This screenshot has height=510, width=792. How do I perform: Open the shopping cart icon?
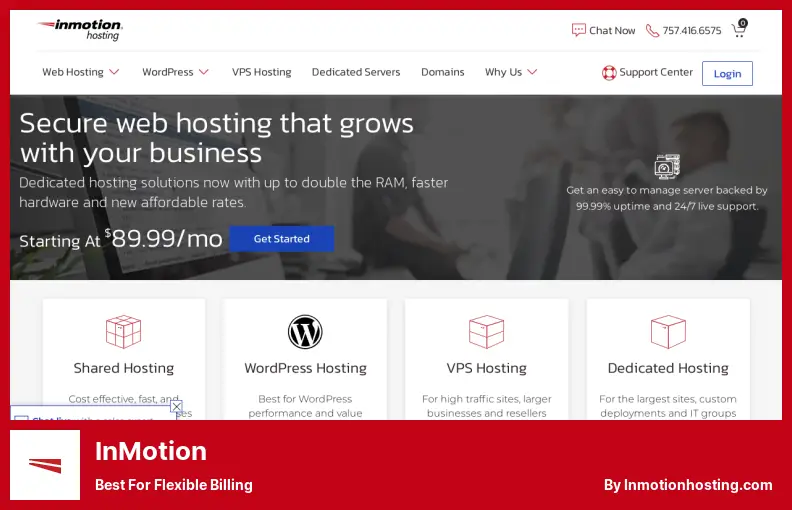click(739, 29)
